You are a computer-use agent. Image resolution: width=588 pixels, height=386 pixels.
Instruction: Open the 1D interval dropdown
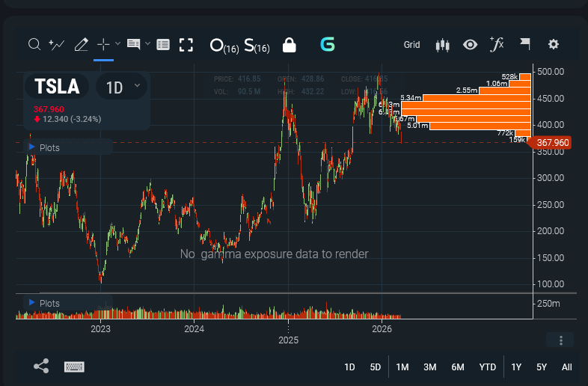point(121,87)
